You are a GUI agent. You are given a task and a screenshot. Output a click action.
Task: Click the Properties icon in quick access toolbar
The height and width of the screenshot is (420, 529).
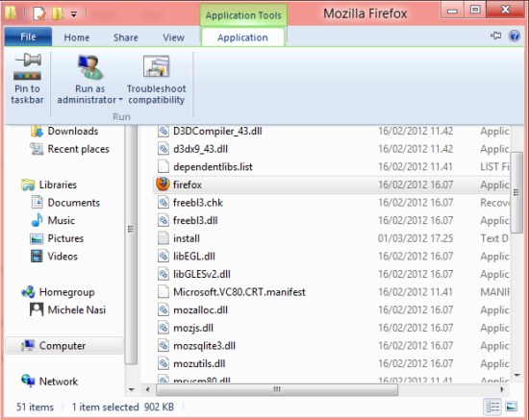tap(39, 13)
